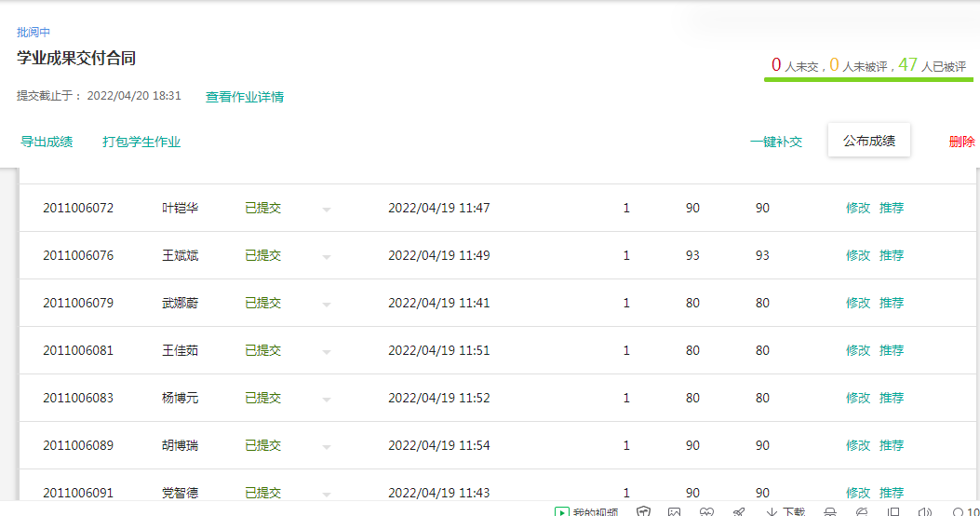Click 公布成绩 to publish the grades

click(x=868, y=141)
